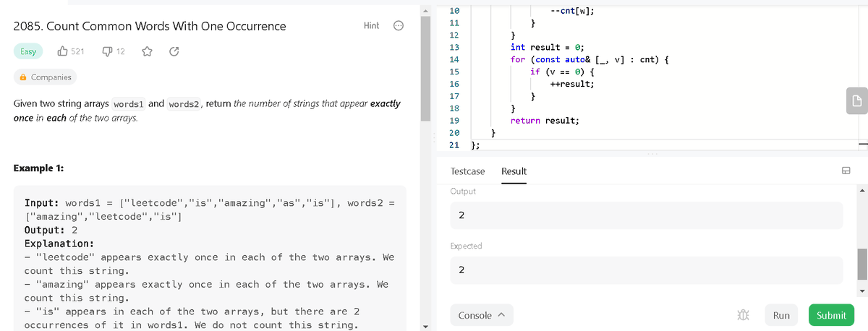
Task: Click the 'Example 1:' heading
Action: click(38, 168)
